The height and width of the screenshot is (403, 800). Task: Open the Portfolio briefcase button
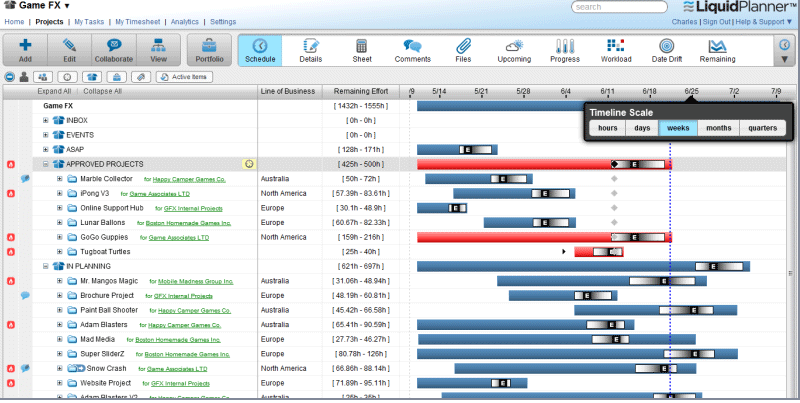(x=209, y=50)
